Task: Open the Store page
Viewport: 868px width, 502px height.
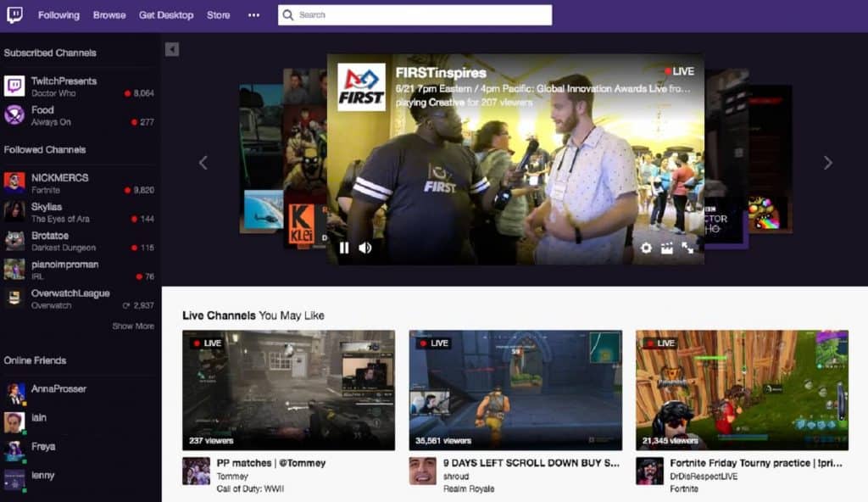Action: (x=218, y=14)
